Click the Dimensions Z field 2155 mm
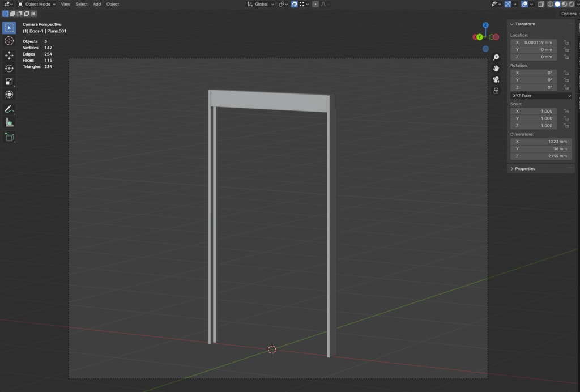 click(541, 156)
